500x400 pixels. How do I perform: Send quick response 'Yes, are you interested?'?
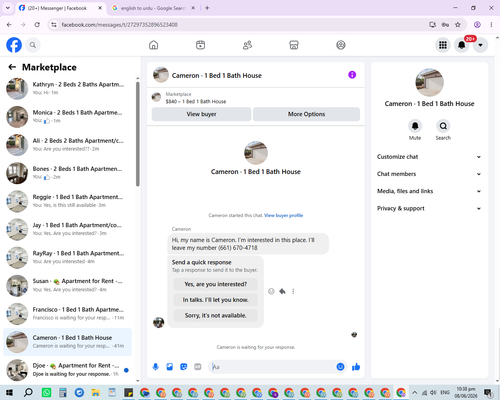click(216, 284)
